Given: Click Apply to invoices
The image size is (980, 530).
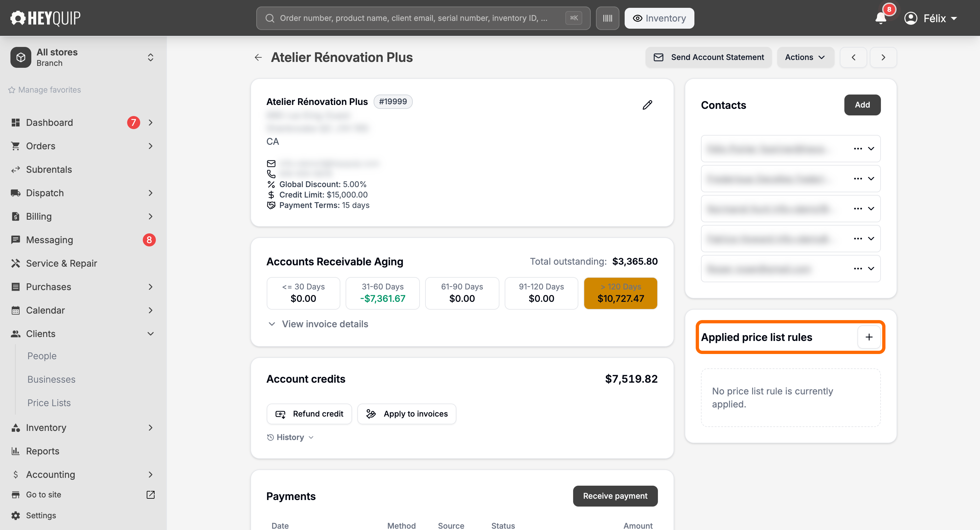Looking at the screenshot, I should [x=407, y=414].
